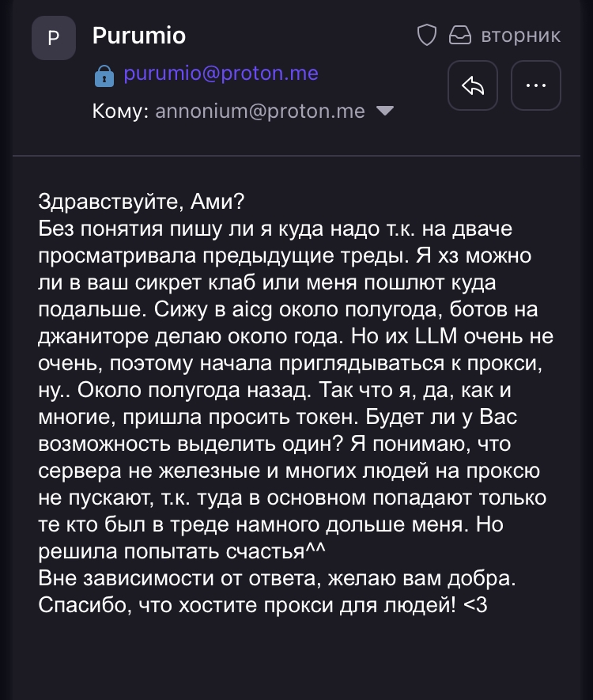
Task: Tap recipient address annonium@proton.me
Action: click(x=260, y=112)
